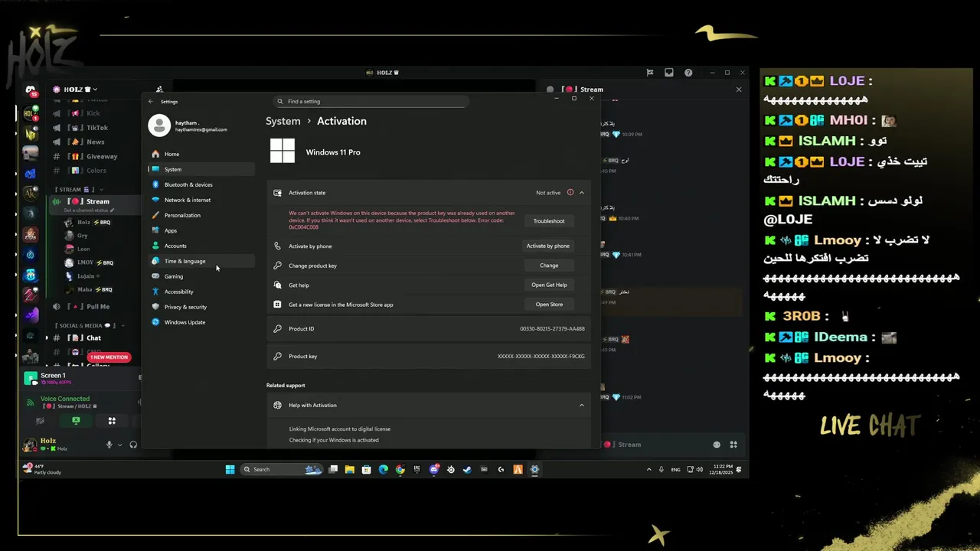Viewport: 980px width, 551px height.
Task: Click the Screen 1 stream icon
Action: coord(31,378)
